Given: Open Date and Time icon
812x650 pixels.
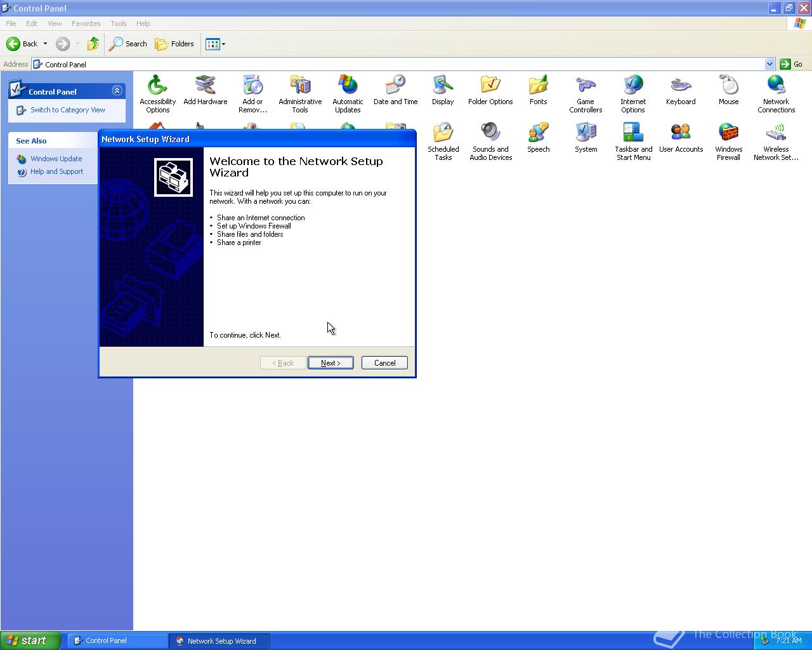Looking at the screenshot, I should (x=395, y=90).
